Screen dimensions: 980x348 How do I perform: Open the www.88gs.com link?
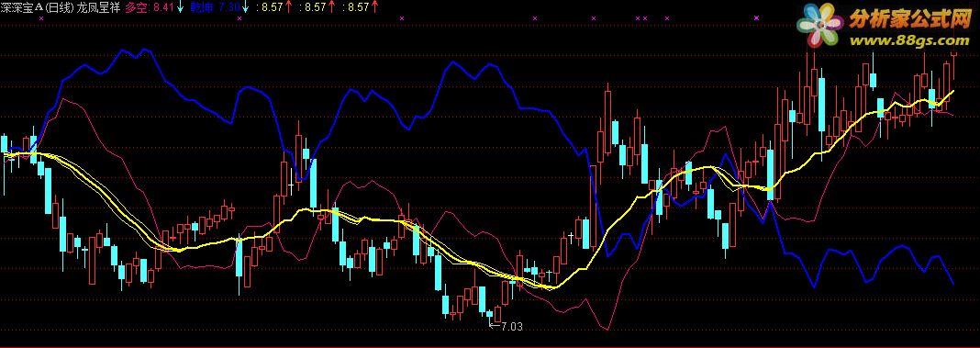908,40
